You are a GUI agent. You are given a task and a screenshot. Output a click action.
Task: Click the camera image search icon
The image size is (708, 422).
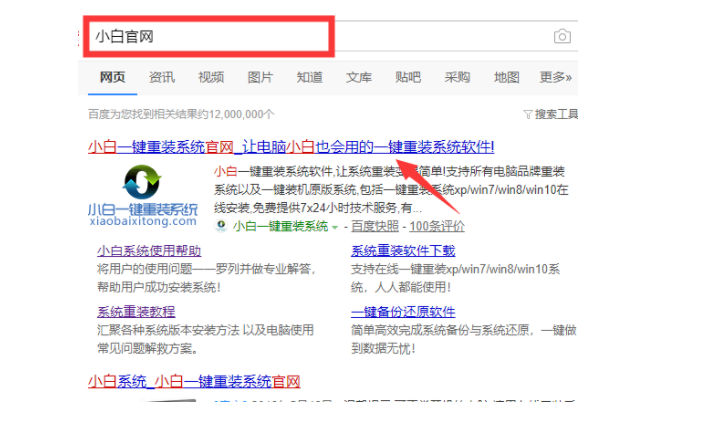[562, 37]
